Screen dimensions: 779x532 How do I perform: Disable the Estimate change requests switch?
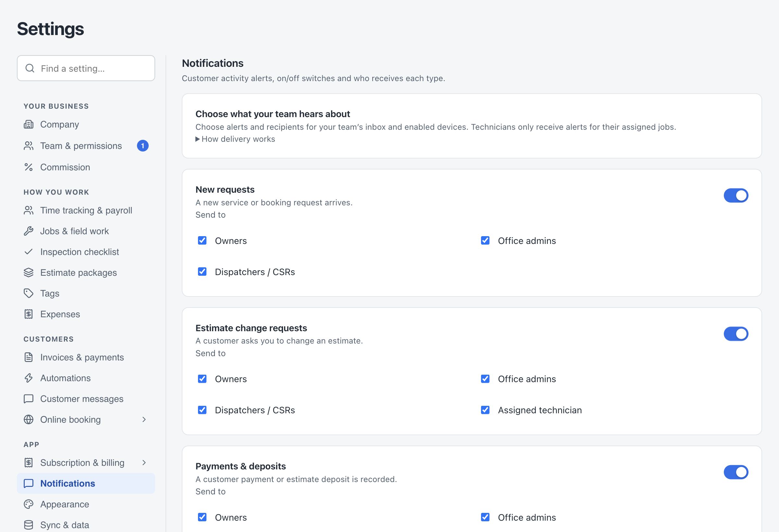point(736,334)
